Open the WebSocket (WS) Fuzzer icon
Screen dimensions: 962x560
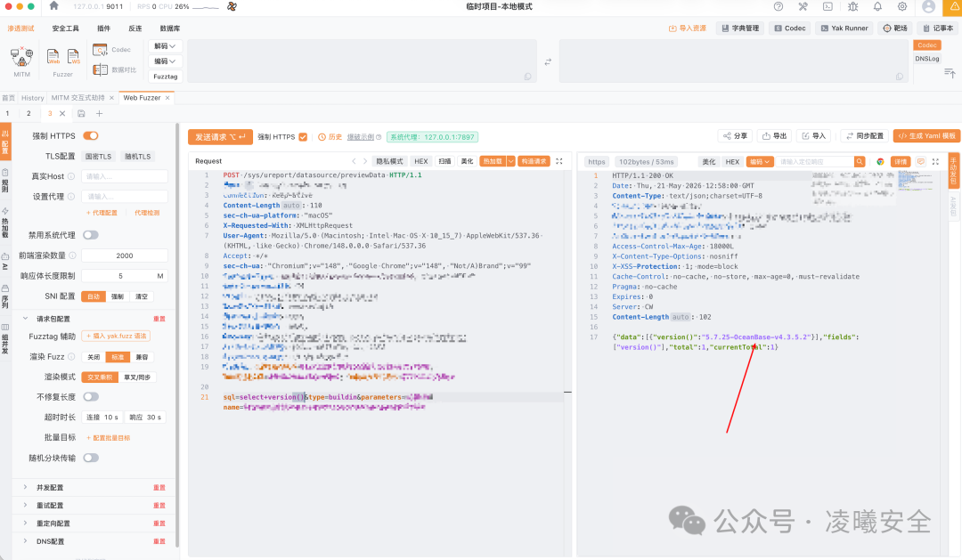click(73, 57)
